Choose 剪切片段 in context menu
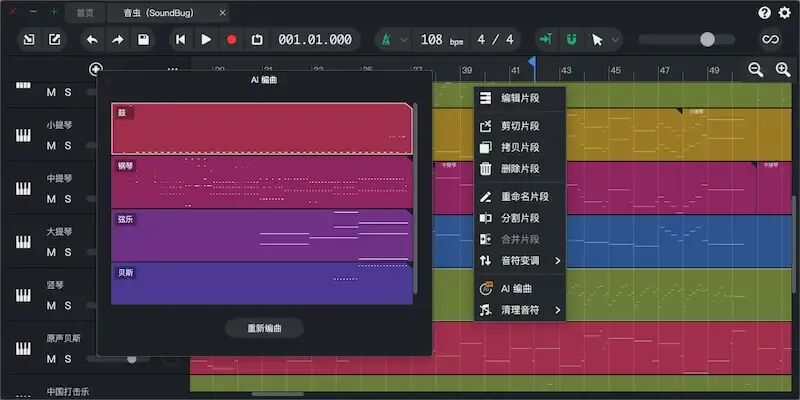800x400 pixels. pos(520,126)
